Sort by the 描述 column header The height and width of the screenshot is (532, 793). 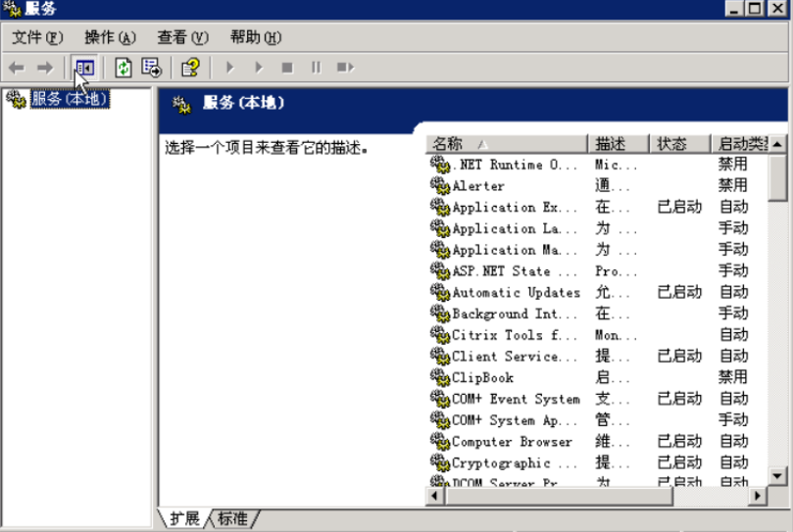coord(619,144)
